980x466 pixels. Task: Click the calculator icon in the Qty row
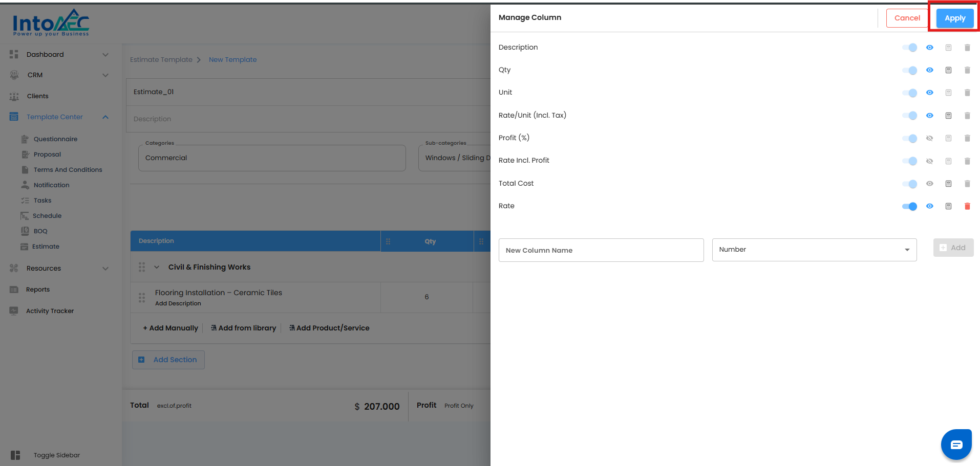pos(948,70)
